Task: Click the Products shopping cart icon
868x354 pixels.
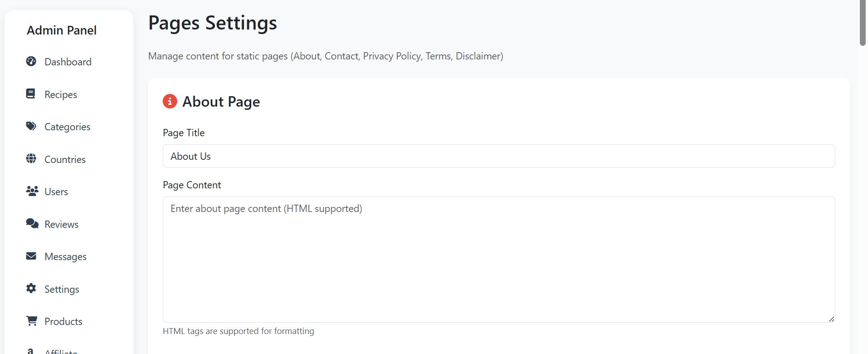Action: pos(31,321)
